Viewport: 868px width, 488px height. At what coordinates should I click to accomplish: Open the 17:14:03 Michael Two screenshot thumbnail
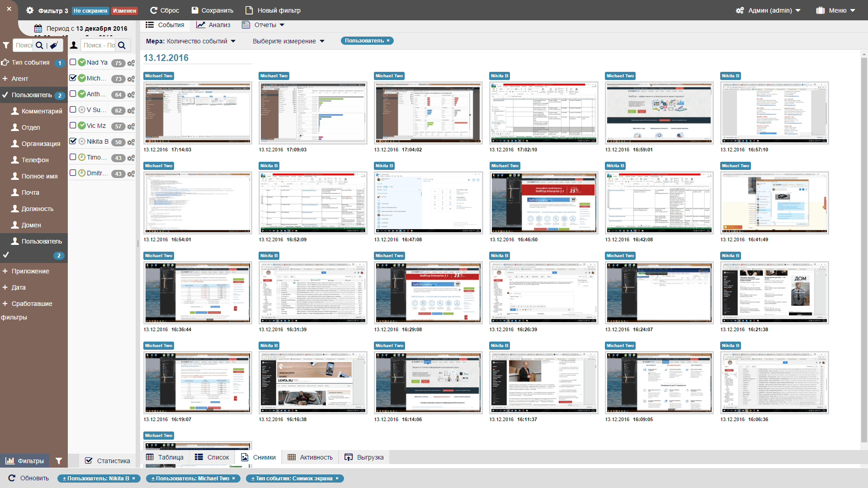point(198,113)
